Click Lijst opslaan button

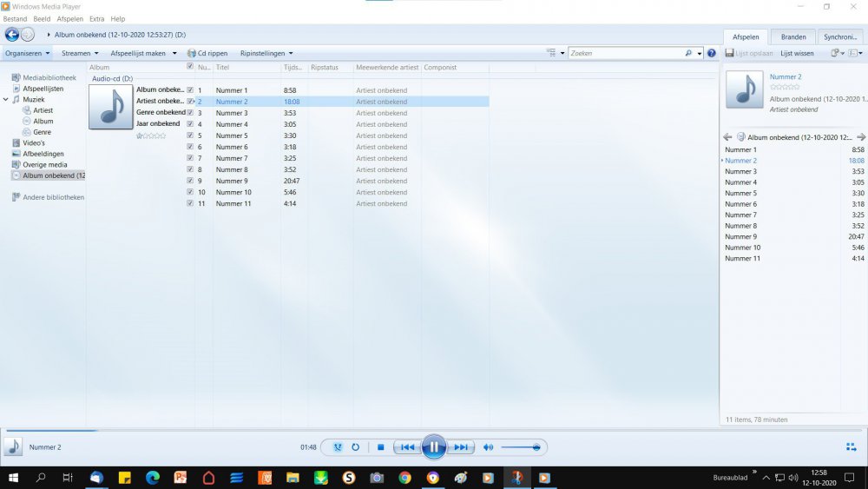[x=749, y=53]
